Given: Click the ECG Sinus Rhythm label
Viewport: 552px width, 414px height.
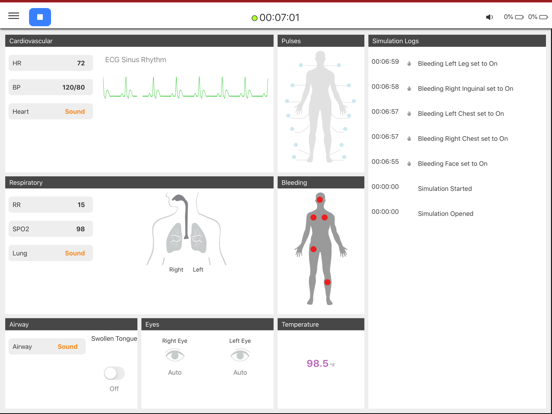Looking at the screenshot, I should pyautogui.click(x=136, y=60).
